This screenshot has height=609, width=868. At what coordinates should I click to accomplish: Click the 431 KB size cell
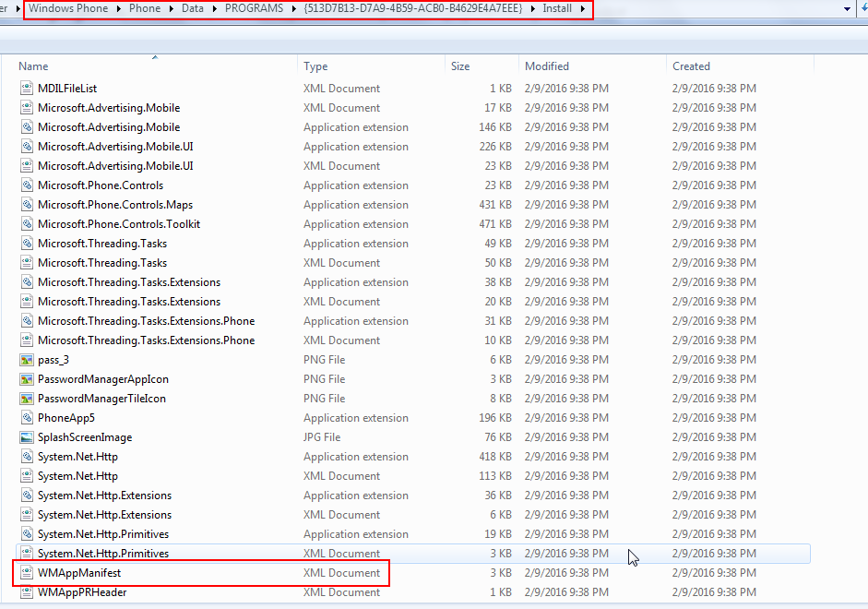[495, 205]
